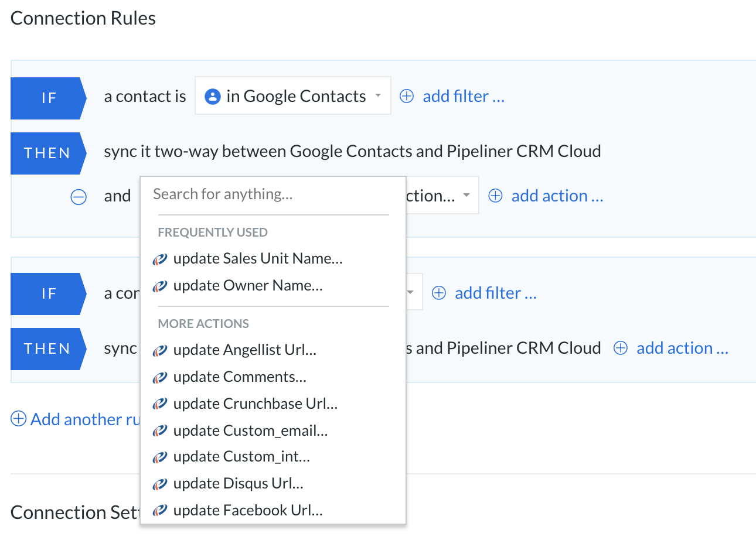Click Pipeliner icon beside 'update Comments'

click(160, 378)
